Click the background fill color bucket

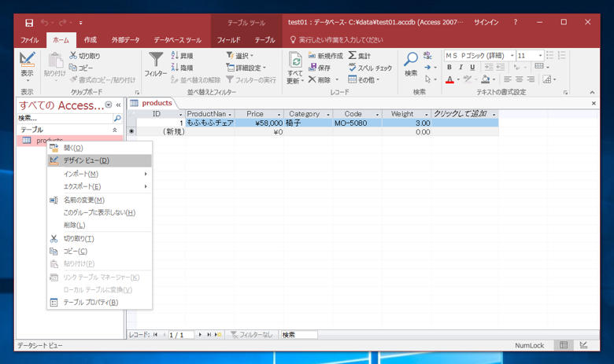pos(486,79)
